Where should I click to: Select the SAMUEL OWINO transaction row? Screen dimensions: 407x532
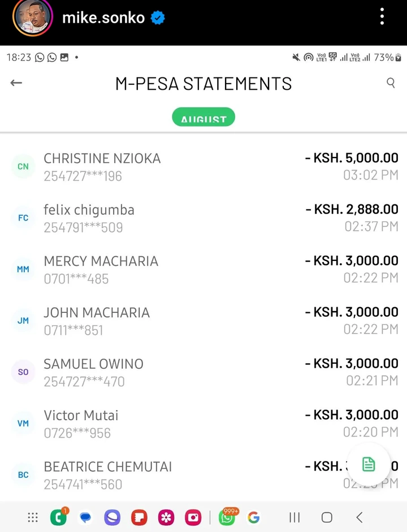(203, 372)
